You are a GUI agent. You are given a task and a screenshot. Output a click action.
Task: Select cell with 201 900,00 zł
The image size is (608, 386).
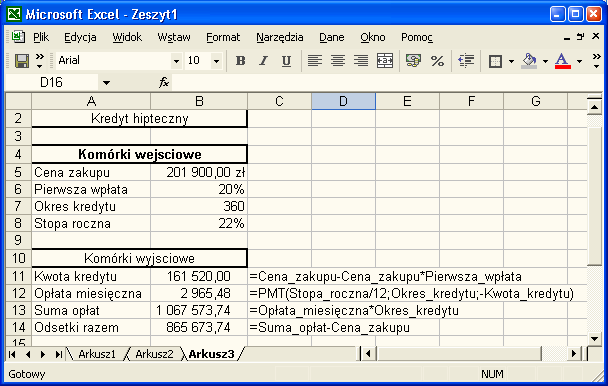[199, 172]
